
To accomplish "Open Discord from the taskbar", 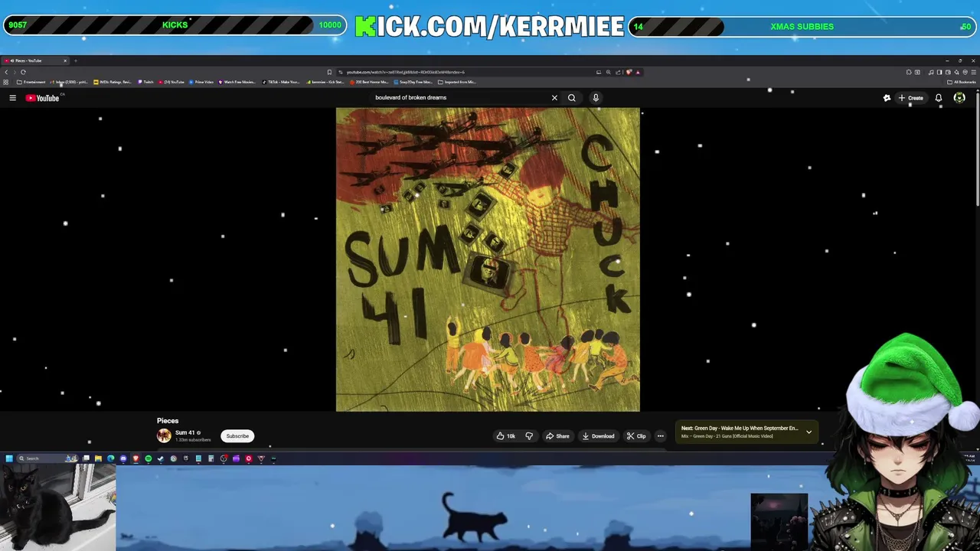I will (123, 458).
